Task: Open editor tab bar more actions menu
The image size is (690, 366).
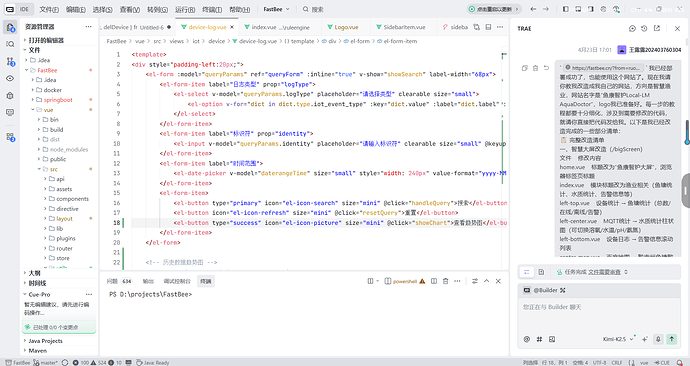Action: click(x=500, y=27)
